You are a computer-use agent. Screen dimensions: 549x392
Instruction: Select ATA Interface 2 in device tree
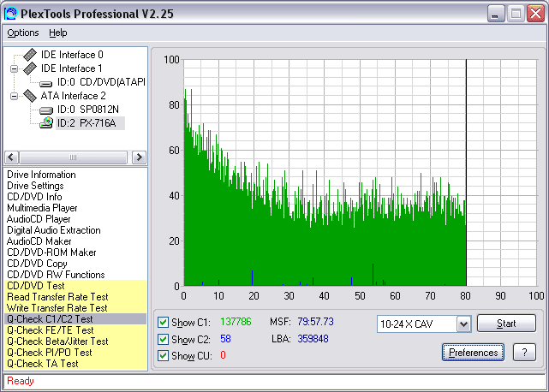(x=73, y=96)
